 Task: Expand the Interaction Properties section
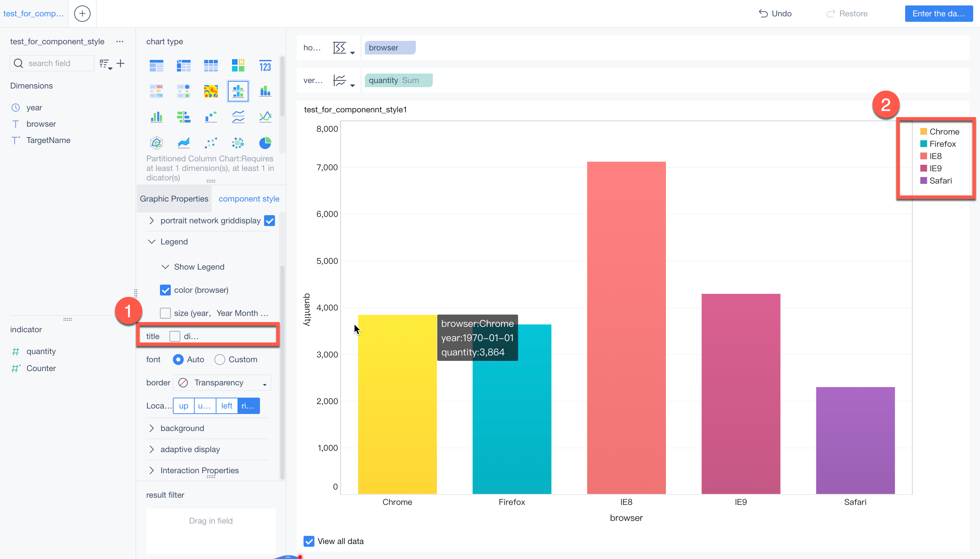151,470
